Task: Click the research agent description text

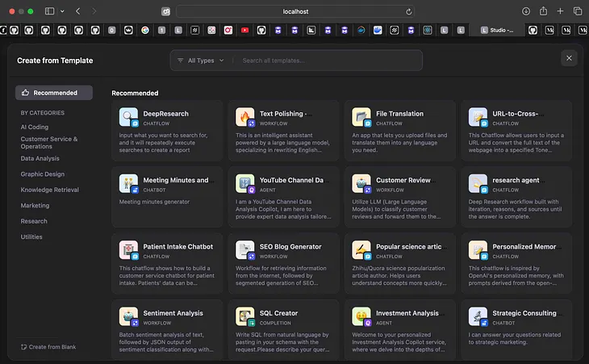Action: coord(515,209)
